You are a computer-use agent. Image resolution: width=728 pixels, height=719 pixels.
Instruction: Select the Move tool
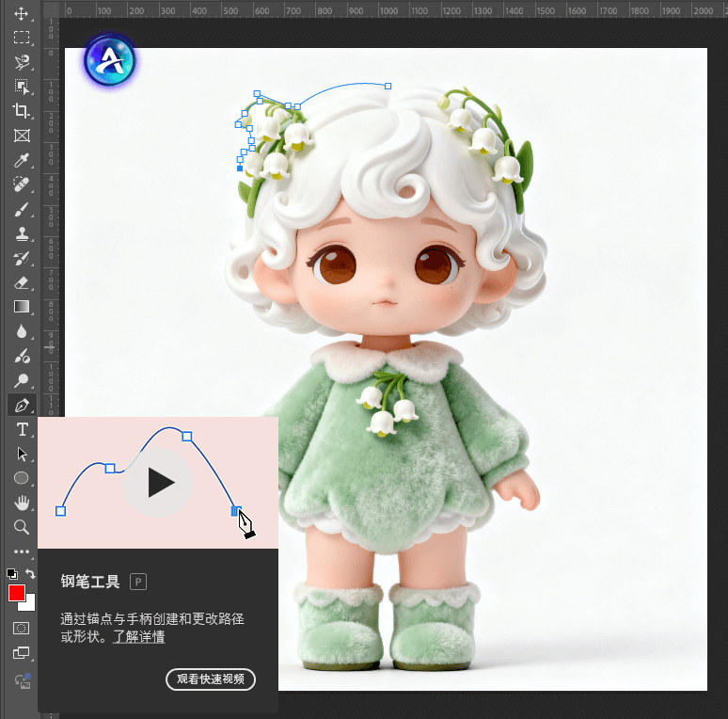pos(21,15)
